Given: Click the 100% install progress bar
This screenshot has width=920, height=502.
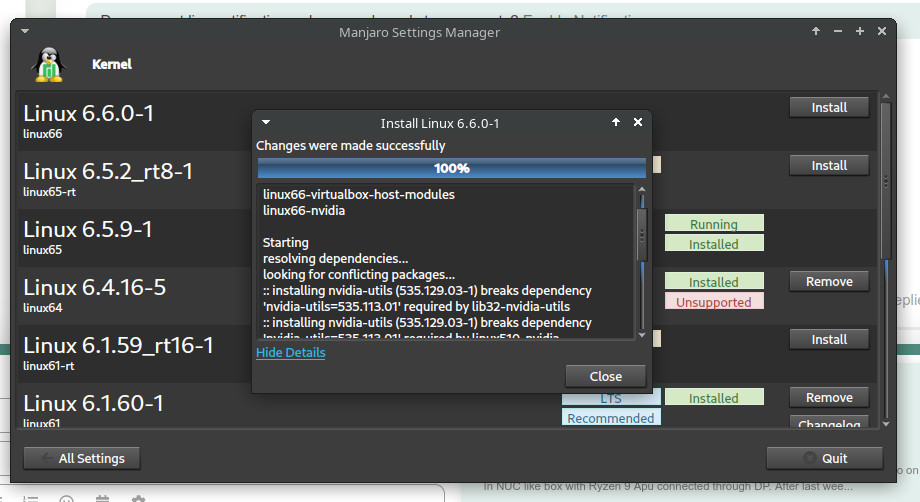Looking at the screenshot, I should pyautogui.click(x=451, y=168).
